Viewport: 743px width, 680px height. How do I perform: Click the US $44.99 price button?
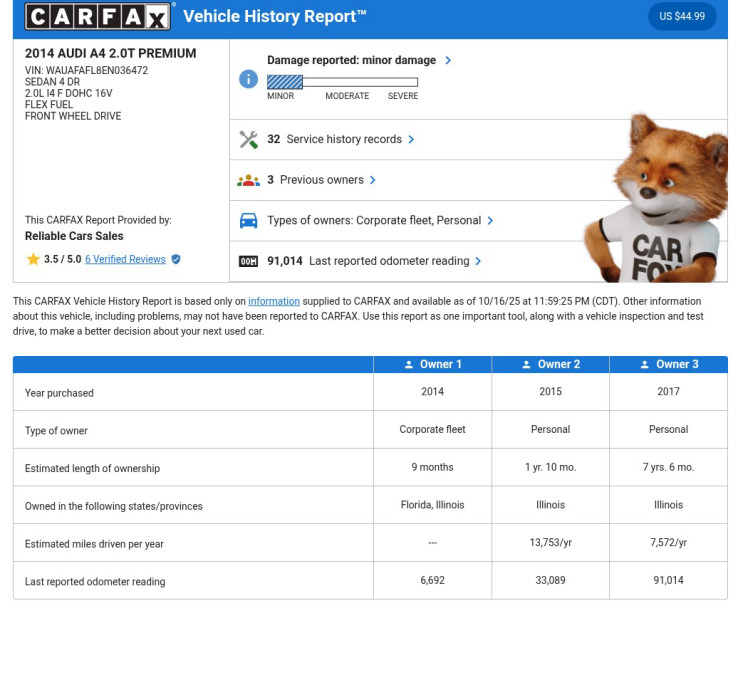pyautogui.click(x=682, y=17)
